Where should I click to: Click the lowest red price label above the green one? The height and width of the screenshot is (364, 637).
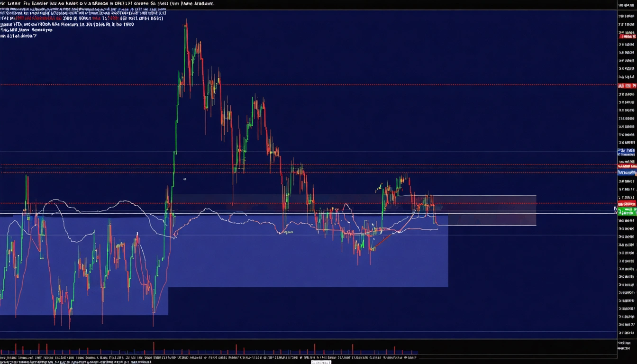[627, 203]
